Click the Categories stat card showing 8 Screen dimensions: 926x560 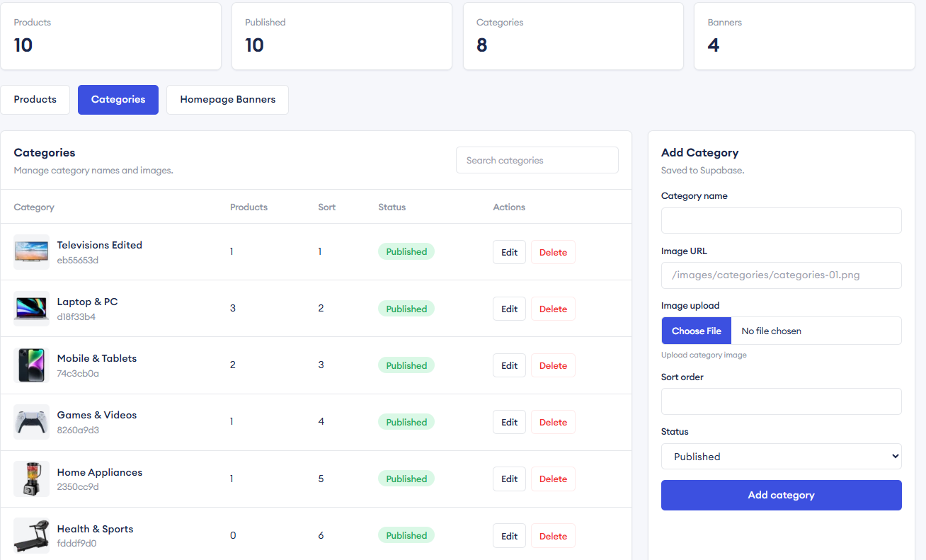[573, 36]
